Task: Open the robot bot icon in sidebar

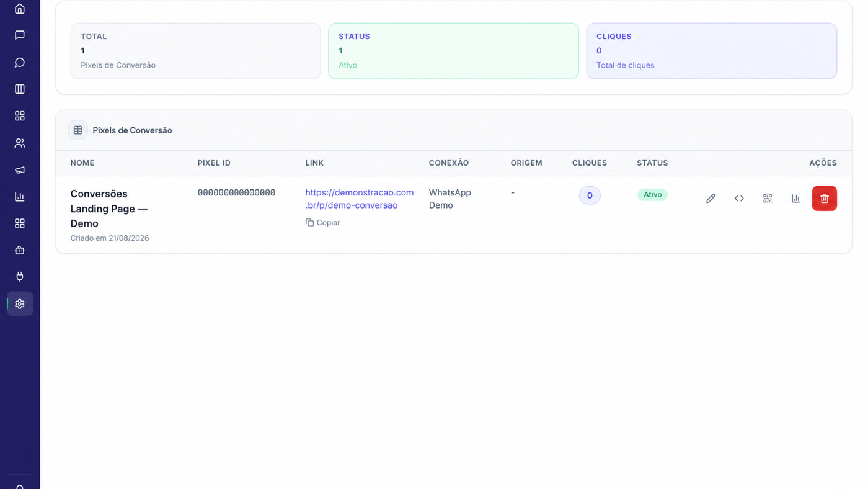Action: (x=20, y=250)
